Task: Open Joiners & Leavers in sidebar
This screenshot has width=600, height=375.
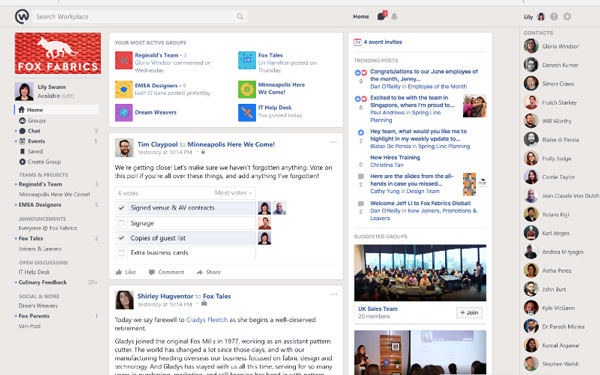Action: pyautogui.click(x=40, y=249)
